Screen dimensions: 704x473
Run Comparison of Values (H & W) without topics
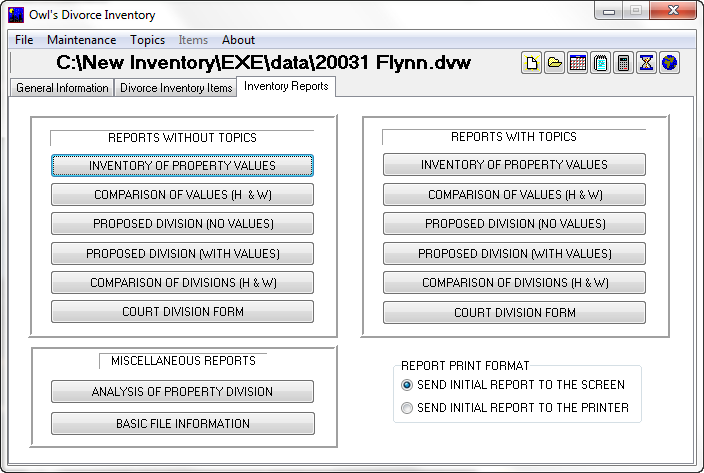182,195
